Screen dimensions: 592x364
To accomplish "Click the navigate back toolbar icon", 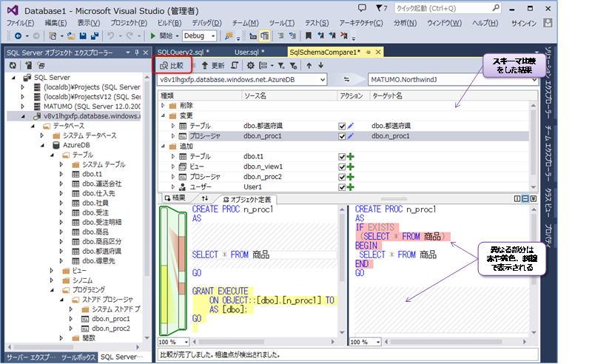I will click(18, 36).
